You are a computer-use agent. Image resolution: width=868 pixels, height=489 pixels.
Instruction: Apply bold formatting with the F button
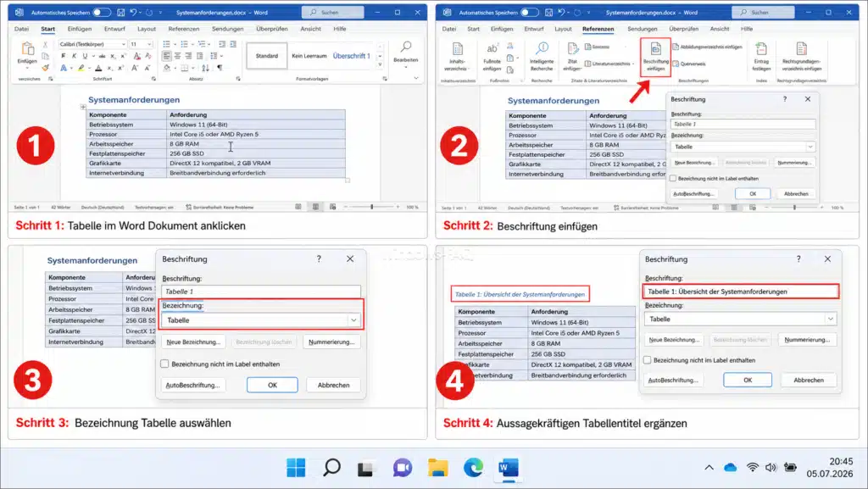(63, 56)
